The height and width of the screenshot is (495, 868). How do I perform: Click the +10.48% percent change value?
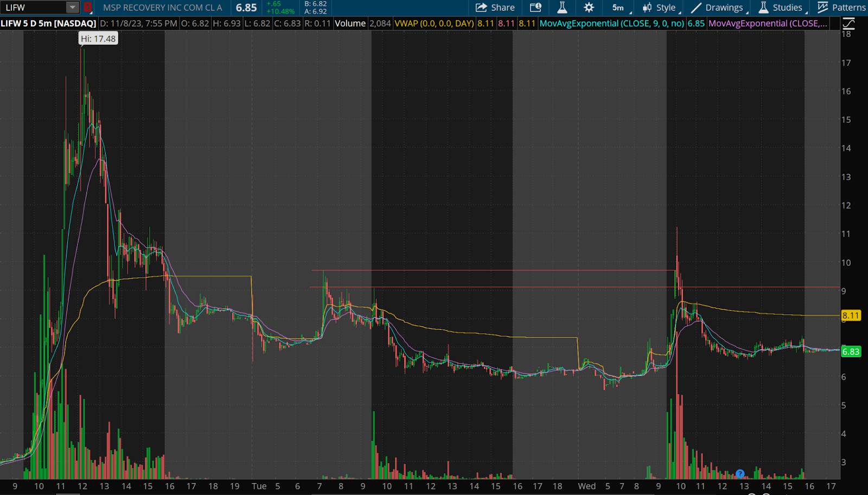pyautogui.click(x=280, y=11)
